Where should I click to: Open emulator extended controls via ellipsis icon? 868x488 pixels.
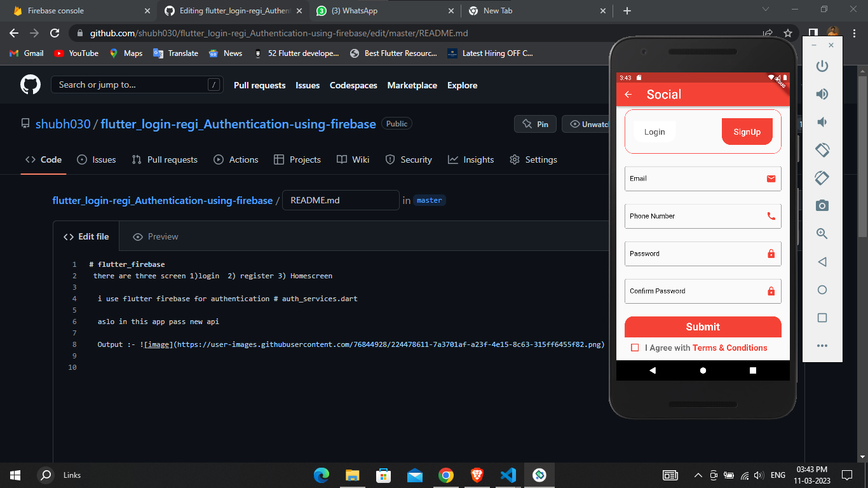822,346
